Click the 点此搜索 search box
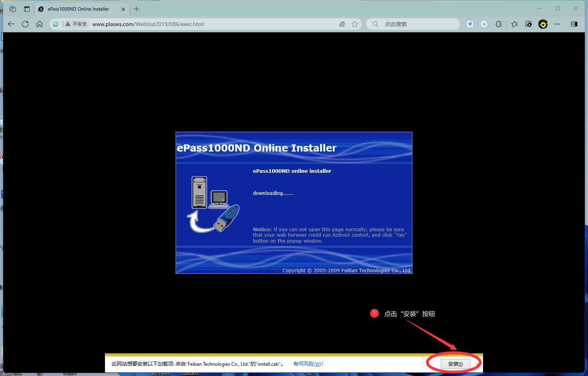 413,24
